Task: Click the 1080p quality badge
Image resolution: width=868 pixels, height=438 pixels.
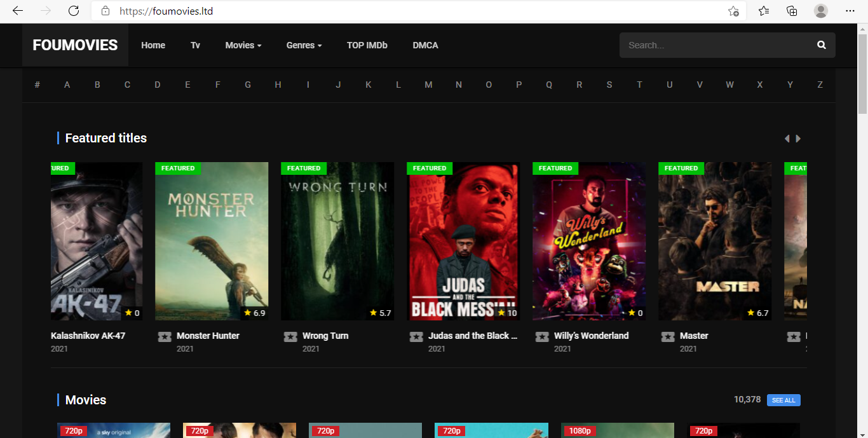Action: [578, 431]
